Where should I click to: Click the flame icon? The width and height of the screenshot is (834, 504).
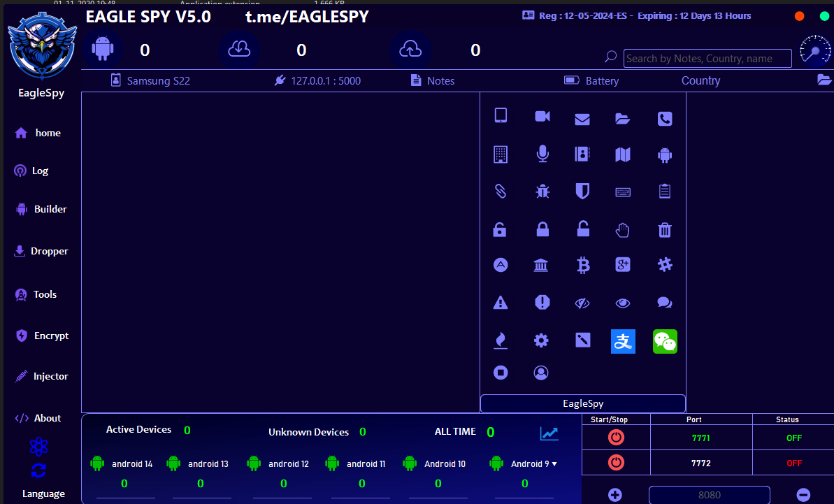click(x=501, y=340)
